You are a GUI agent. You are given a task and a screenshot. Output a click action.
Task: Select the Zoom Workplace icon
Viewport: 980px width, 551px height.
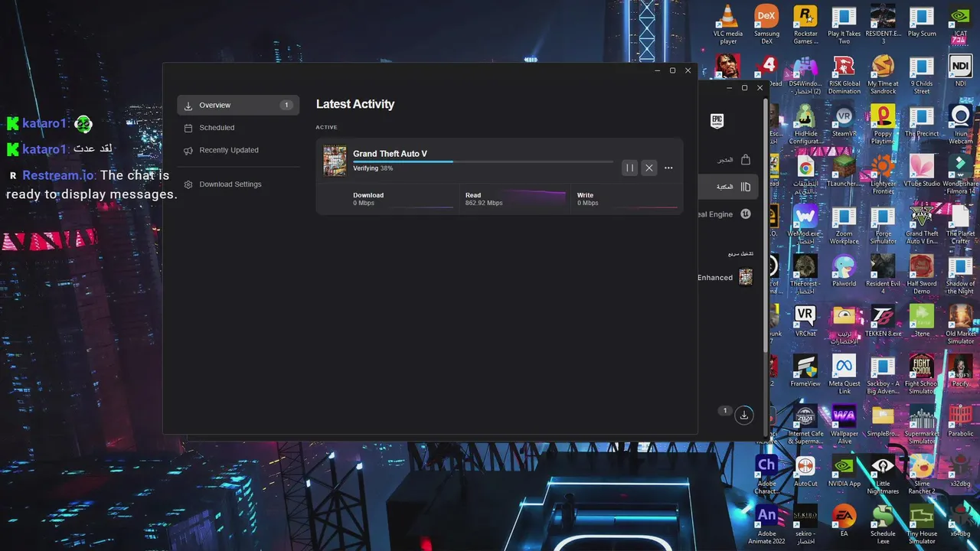(x=844, y=224)
